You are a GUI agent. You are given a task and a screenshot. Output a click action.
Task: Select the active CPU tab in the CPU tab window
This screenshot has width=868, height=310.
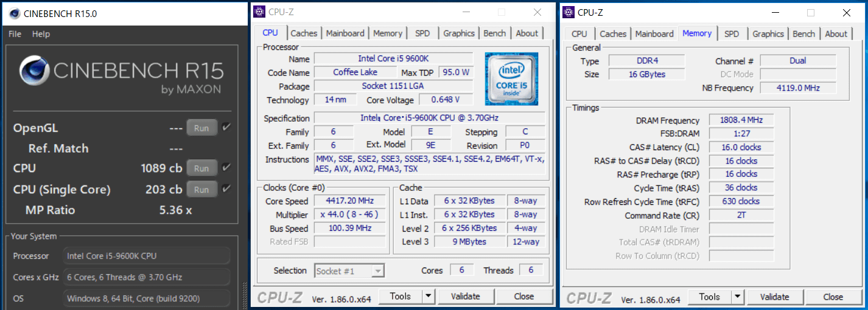pyautogui.click(x=270, y=33)
